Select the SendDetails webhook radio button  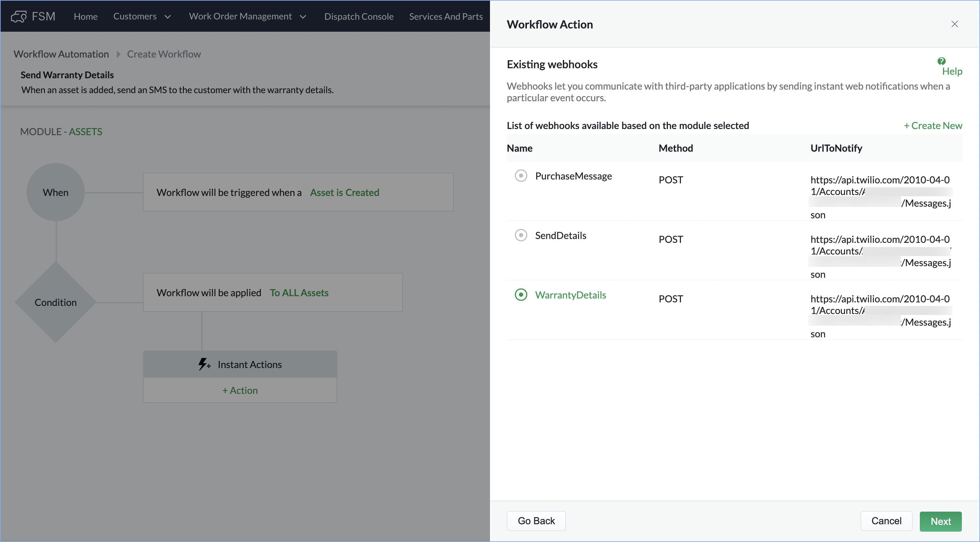521,235
